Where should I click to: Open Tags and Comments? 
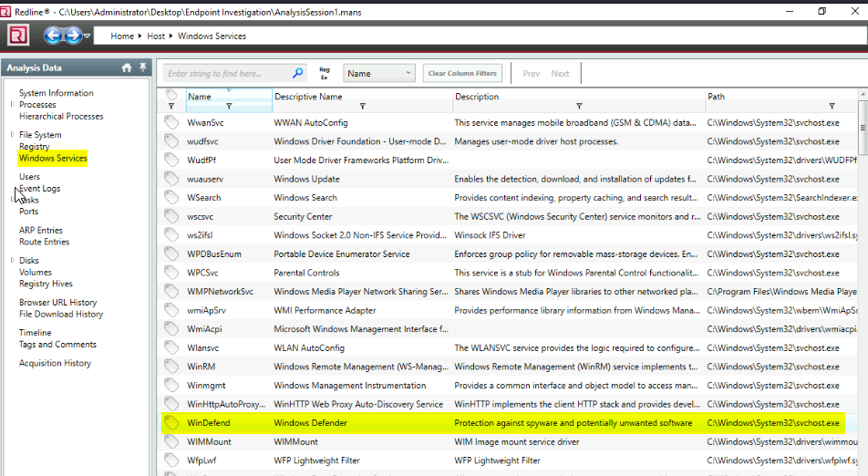[57, 345]
